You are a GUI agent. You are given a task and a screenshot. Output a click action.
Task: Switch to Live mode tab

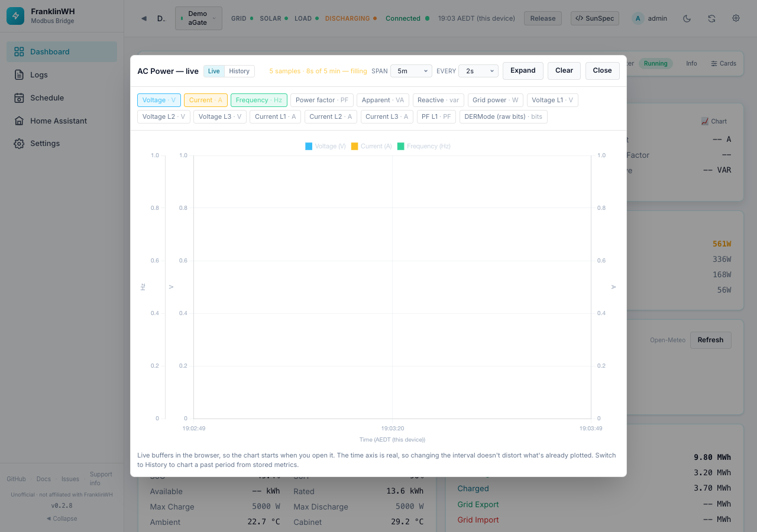tap(214, 71)
